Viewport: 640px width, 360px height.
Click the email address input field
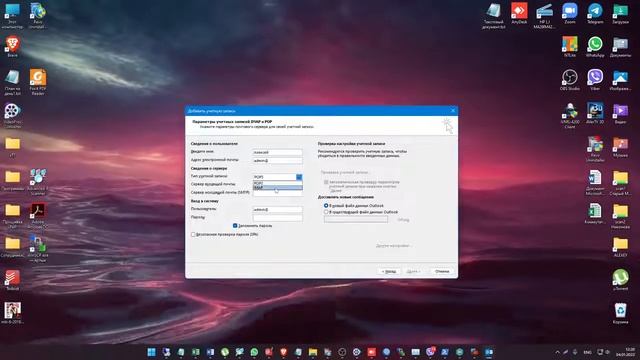(278, 160)
